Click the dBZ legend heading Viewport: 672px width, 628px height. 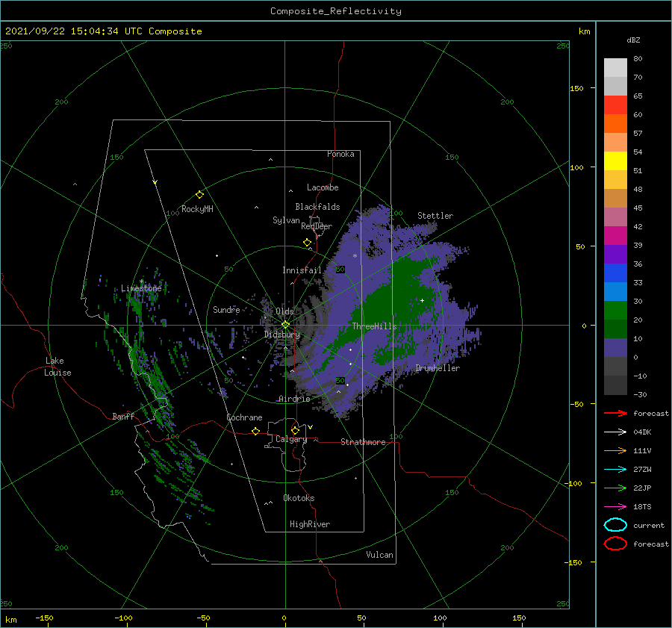(x=633, y=40)
